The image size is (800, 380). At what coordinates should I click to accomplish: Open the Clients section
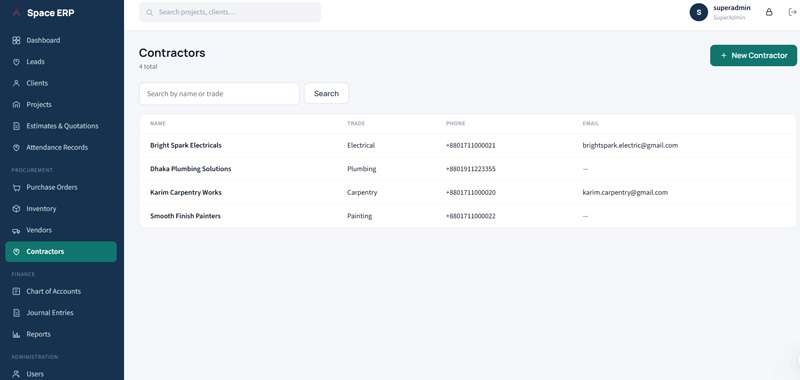(x=61, y=83)
